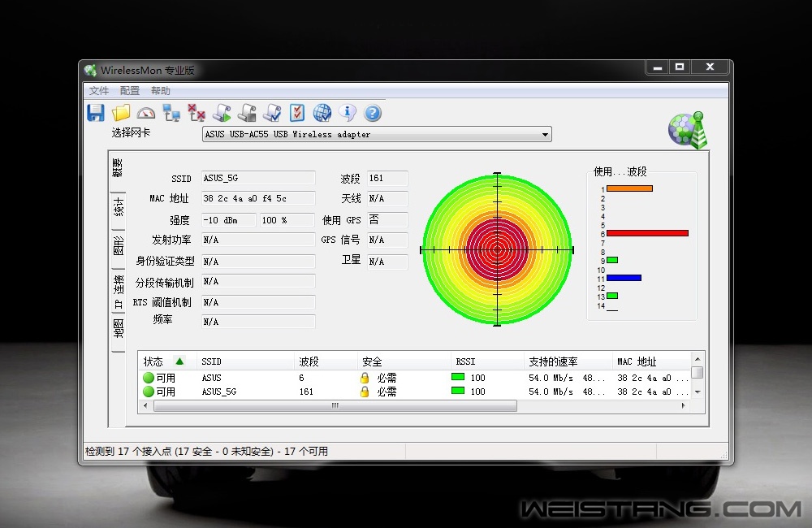Image resolution: width=812 pixels, height=528 pixels.
Task: Click the speedometer gauge toolbar icon
Action: click(x=146, y=112)
